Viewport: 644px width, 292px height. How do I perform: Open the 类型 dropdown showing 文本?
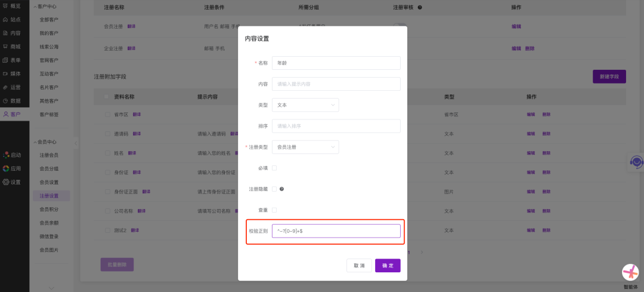305,105
